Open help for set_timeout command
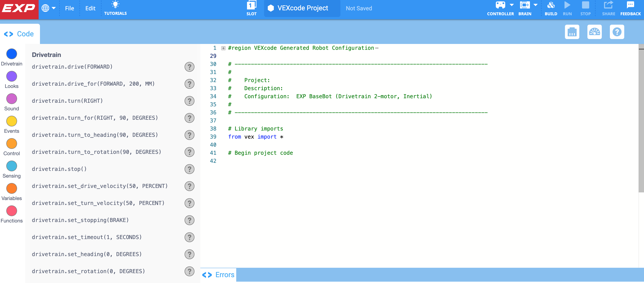 click(x=189, y=237)
